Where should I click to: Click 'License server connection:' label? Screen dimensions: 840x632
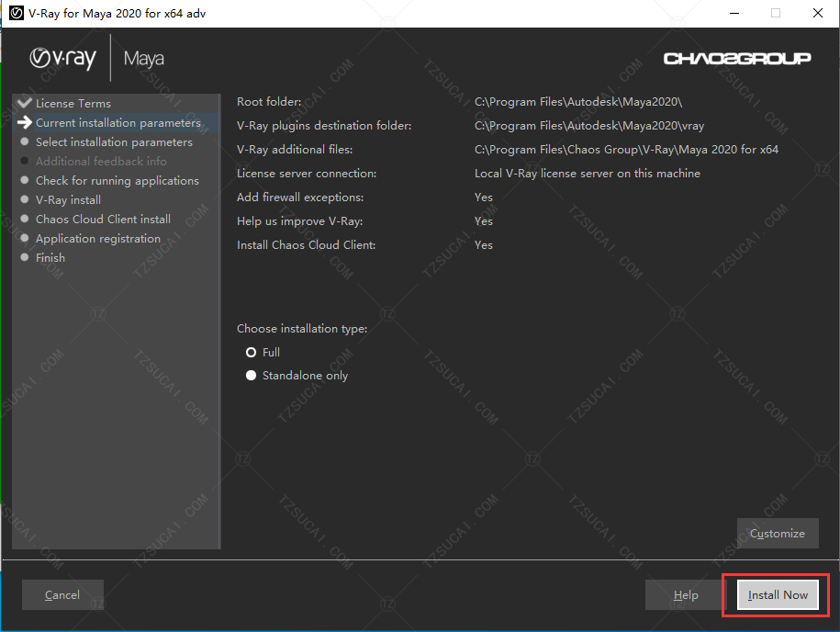click(307, 174)
